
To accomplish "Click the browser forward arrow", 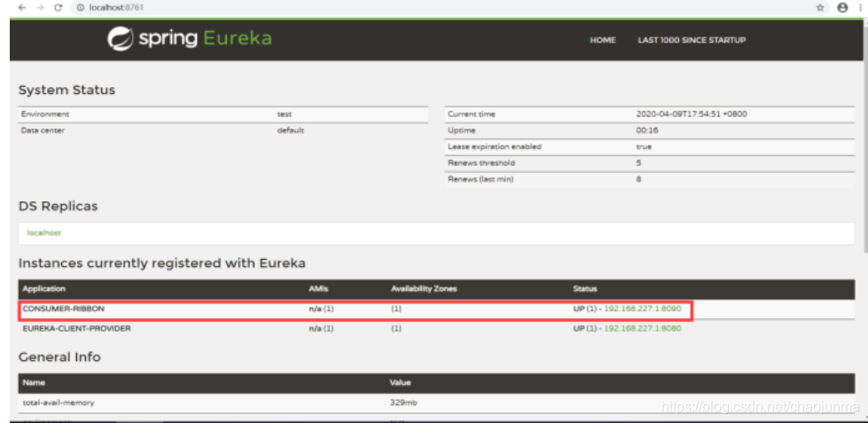I will [x=39, y=8].
